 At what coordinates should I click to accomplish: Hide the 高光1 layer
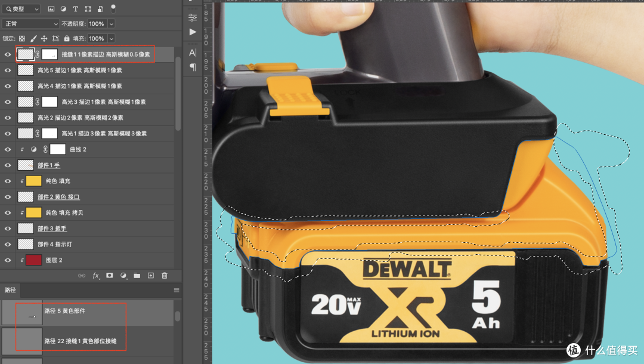pos(7,134)
